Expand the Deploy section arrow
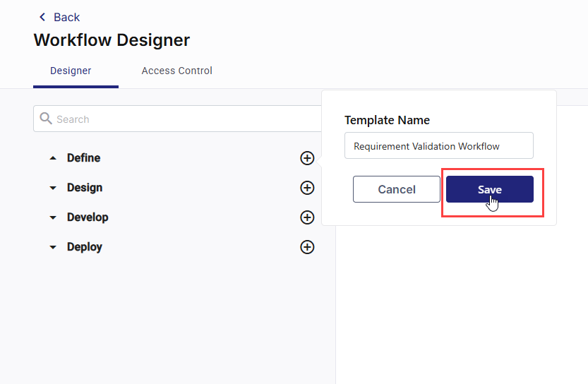The width and height of the screenshot is (588, 384). coord(53,247)
